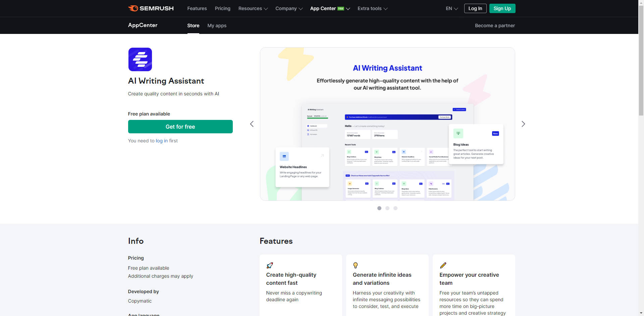Click the lightbulb icon above Generate infinite ideas
The image size is (644, 316).
356,265
